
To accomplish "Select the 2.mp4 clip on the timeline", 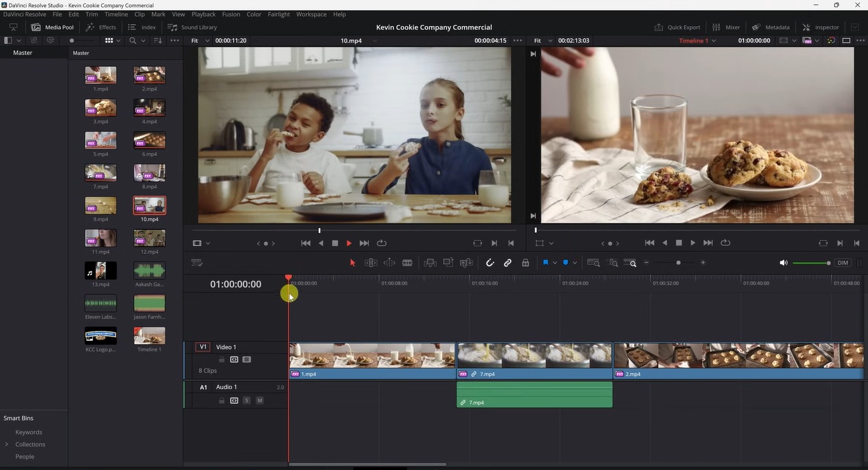I will click(x=738, y=361).
